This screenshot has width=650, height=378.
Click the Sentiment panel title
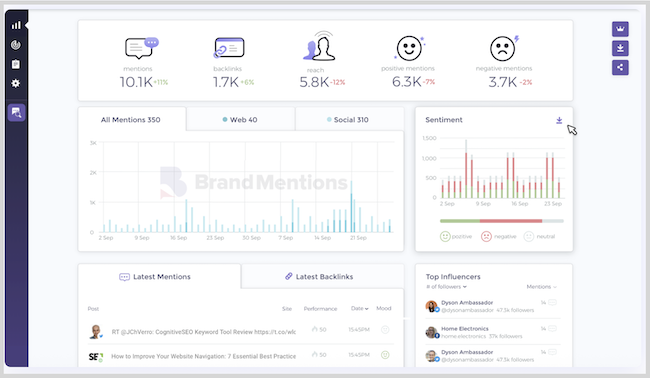(x=444, y=119)
